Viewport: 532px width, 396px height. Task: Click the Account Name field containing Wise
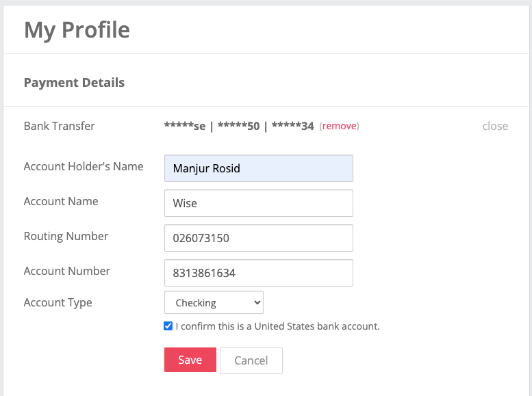click(258, 203)
